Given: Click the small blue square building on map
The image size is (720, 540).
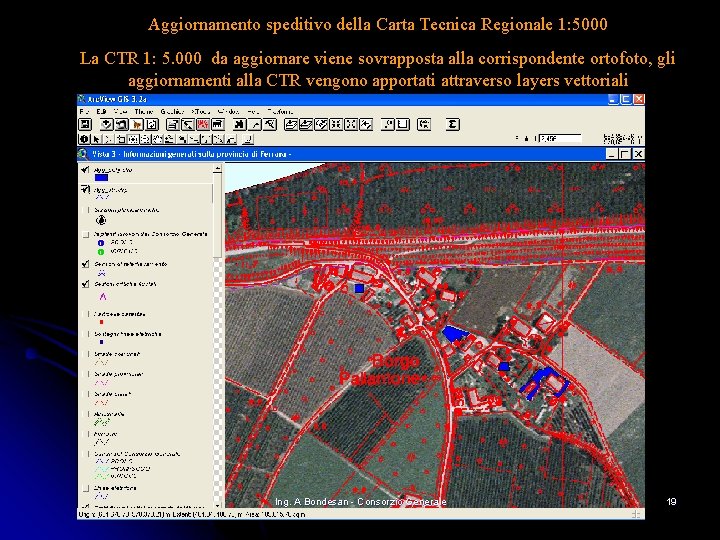Looking at the screenshot, I should pyautogui.click(x=360, y=288).
